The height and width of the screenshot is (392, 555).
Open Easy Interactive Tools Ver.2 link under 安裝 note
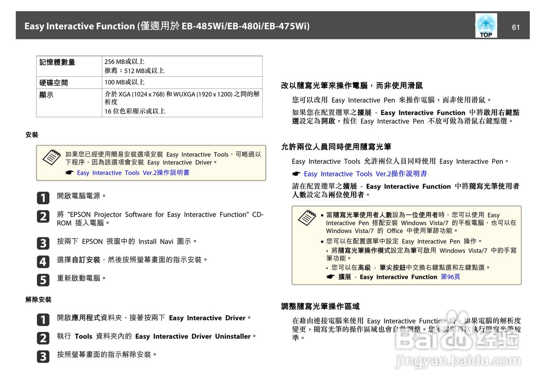(x=133, y=172)
